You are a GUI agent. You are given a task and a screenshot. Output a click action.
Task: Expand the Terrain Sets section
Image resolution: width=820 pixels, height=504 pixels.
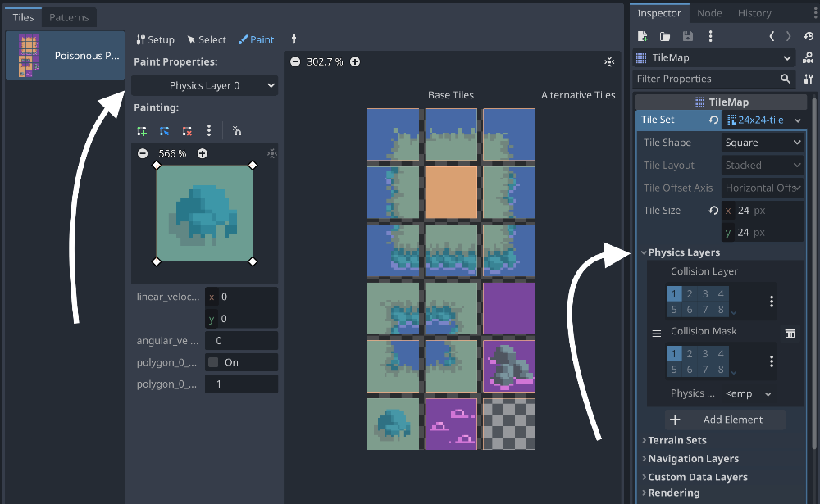676,440
